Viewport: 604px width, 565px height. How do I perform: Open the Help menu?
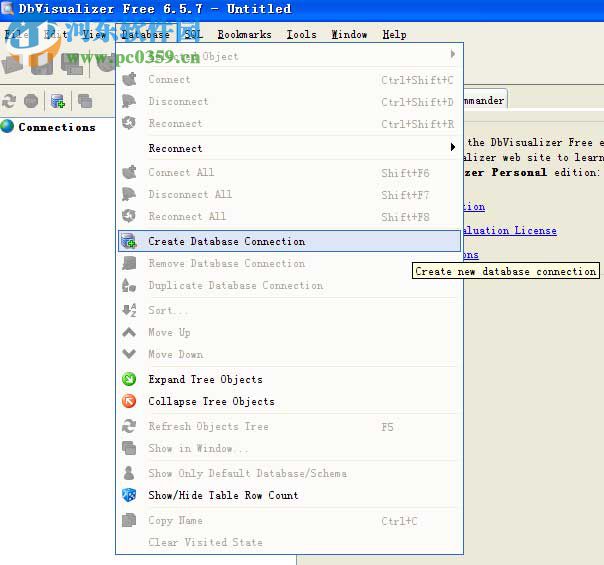pos(394,35)
